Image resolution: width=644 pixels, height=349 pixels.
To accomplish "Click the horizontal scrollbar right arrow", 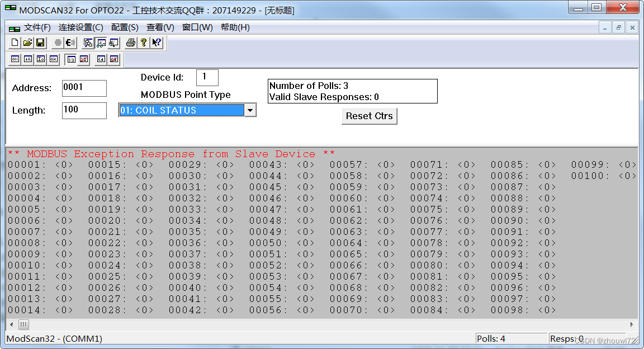I will click(x=631, y=325).
